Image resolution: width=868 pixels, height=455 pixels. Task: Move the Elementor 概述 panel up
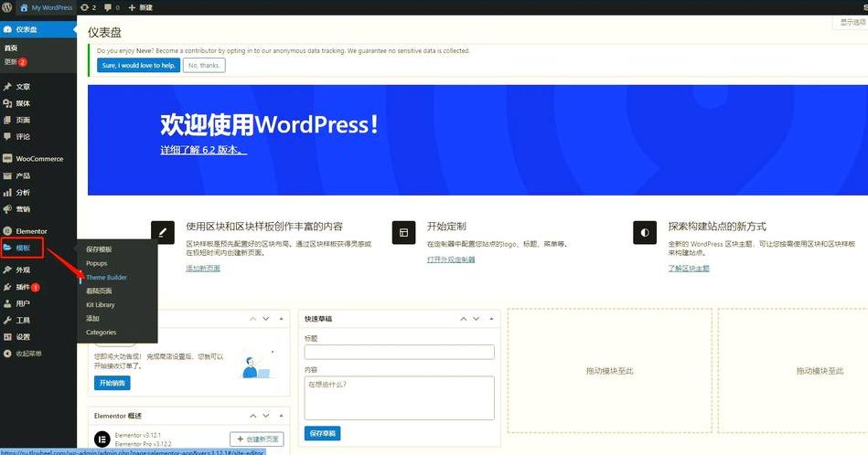point(253,416)
